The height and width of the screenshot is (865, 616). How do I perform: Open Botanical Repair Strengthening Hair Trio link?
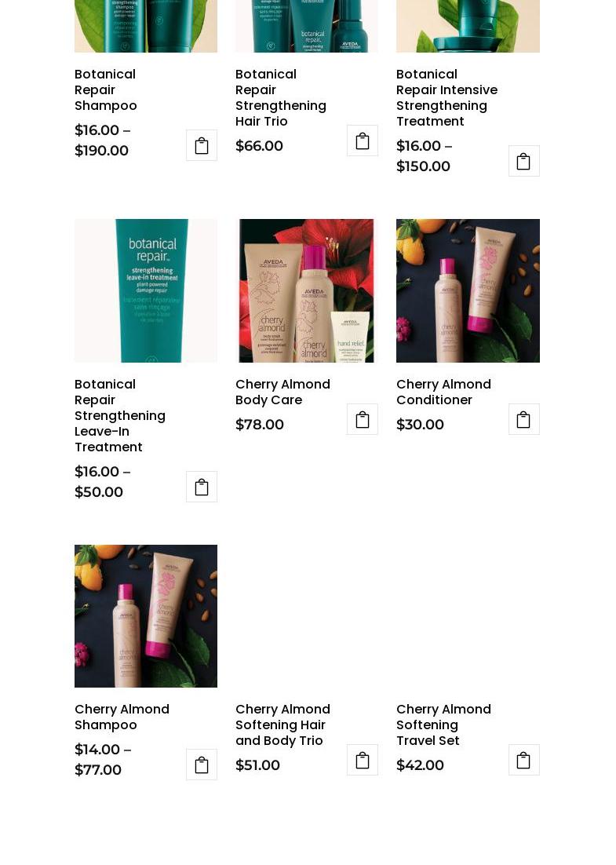[x=281, y=97]
